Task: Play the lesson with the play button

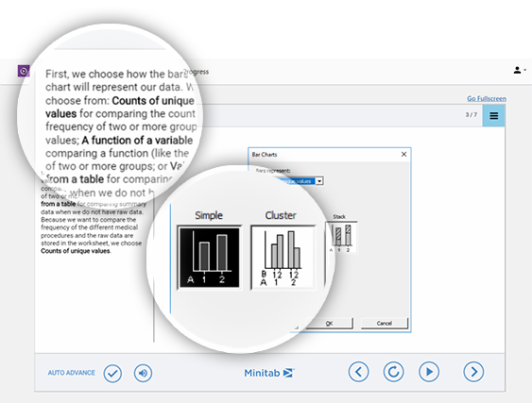Action: click(x=429, y=372)
